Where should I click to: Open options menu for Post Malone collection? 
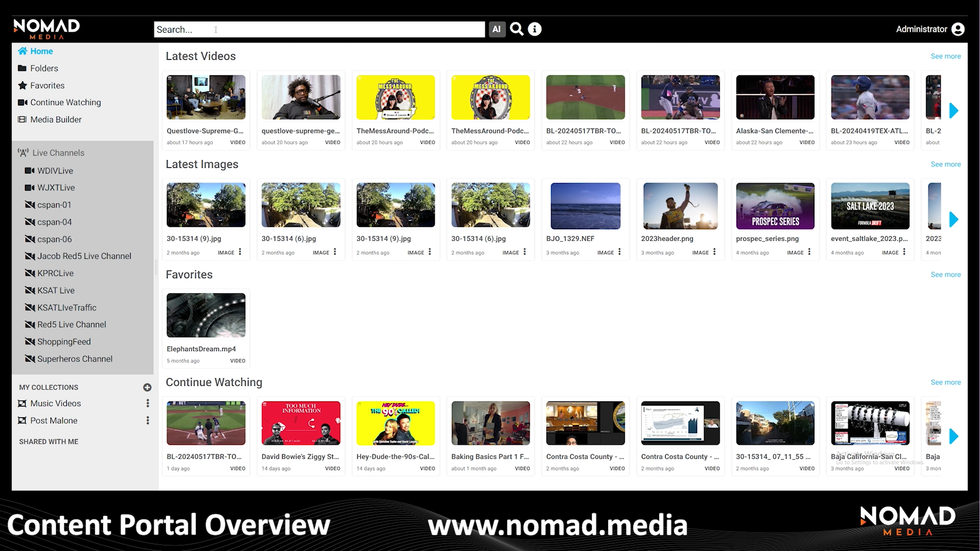click(148, 420)
